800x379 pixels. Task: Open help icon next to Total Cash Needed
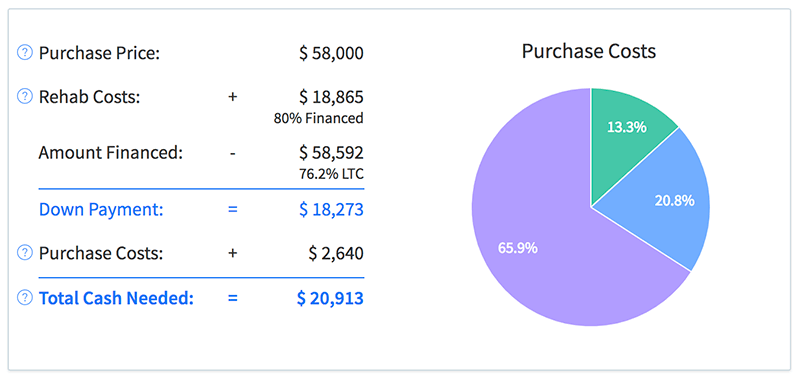pyautogui.click(x=25, y=298)
